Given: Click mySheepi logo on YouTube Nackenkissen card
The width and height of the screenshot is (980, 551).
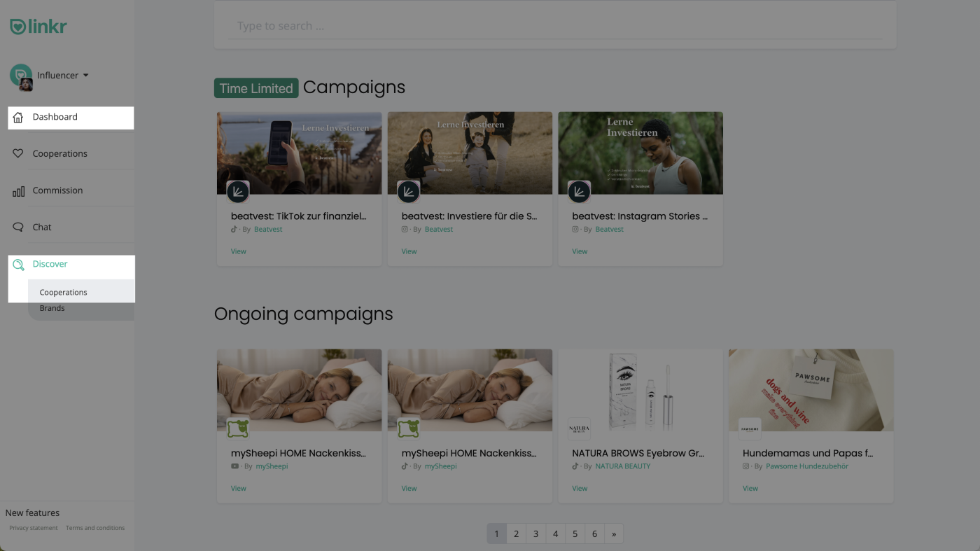Looking at the screenshot, I should point(238,428).
